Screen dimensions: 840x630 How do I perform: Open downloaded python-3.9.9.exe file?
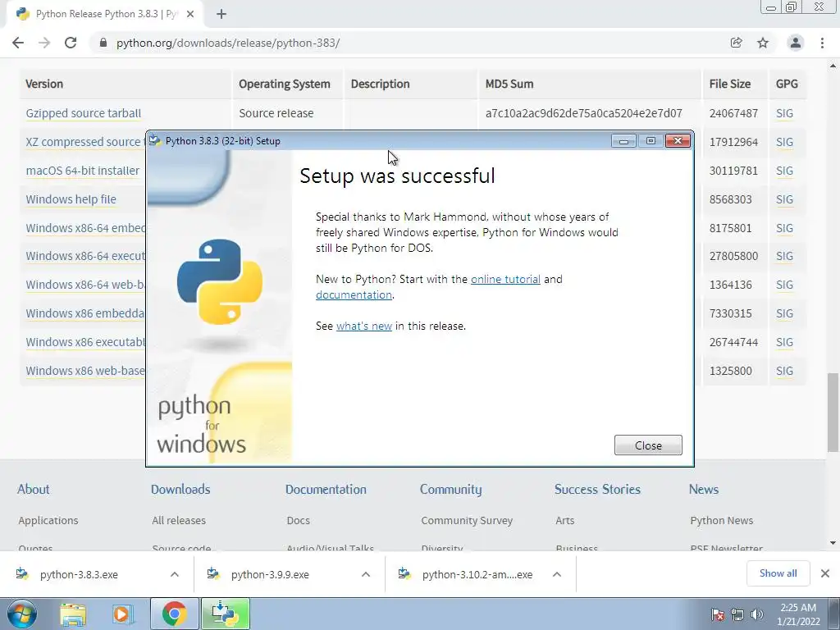click(x=270, y=574)
